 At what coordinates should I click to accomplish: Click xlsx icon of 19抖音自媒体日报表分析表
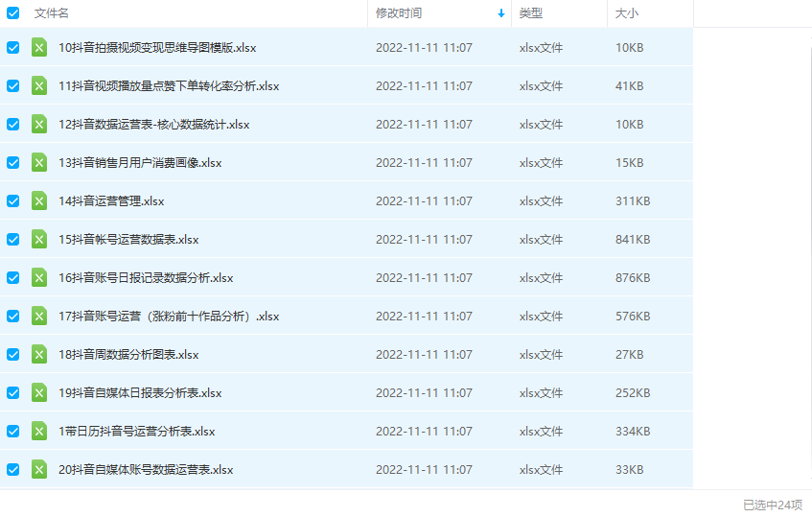click(x=39, y=392)
